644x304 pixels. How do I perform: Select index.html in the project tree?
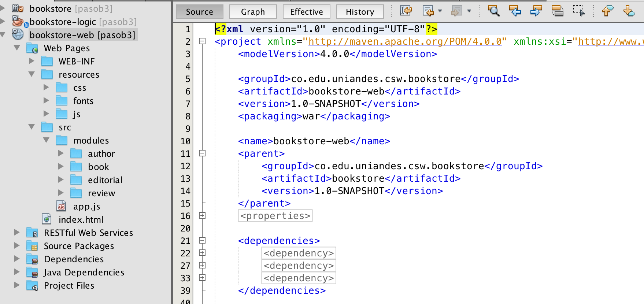point(81,219)
